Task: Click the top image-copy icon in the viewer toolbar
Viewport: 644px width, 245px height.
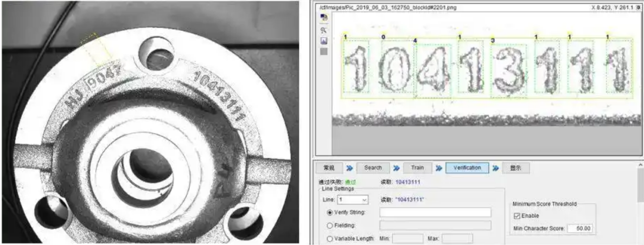Action: coord(324,18)
